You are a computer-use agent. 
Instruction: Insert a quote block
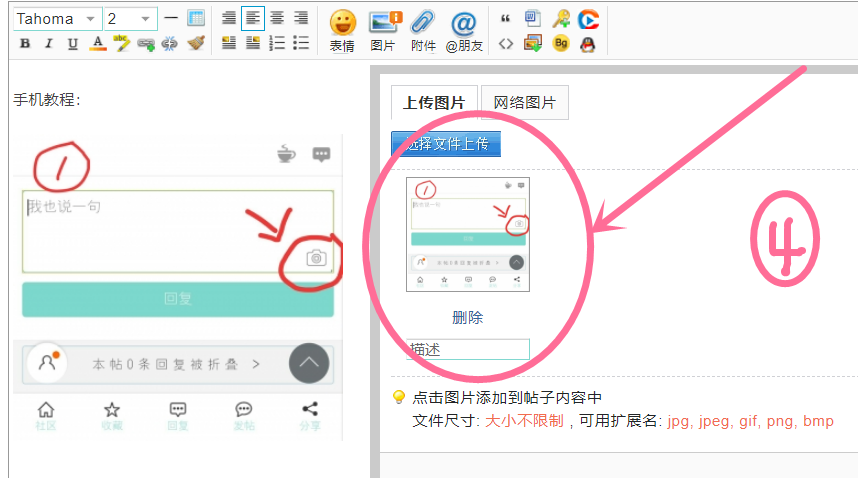click(506, 19)
